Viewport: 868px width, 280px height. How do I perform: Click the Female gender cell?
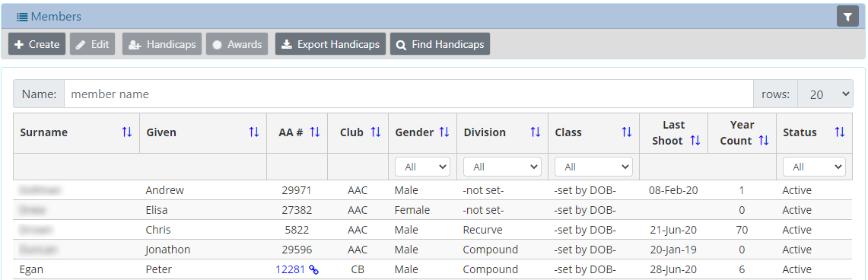point(412,210)
